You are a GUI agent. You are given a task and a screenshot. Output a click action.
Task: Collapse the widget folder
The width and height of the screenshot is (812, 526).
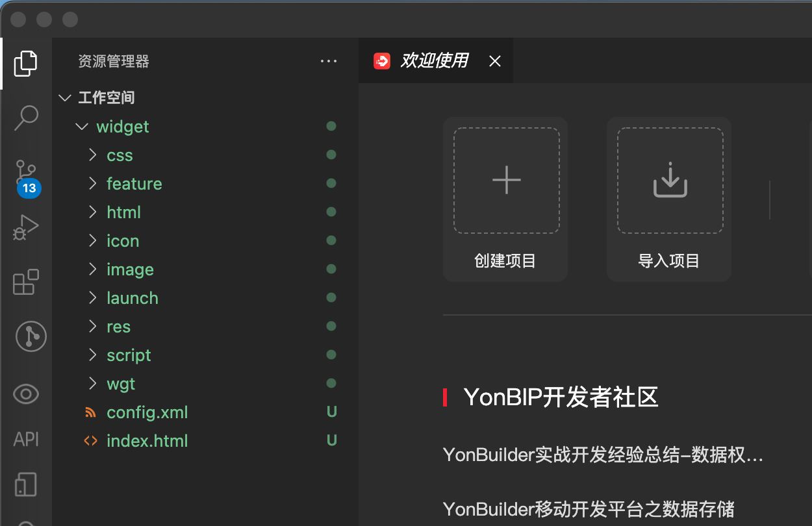[x=122, y=127]
